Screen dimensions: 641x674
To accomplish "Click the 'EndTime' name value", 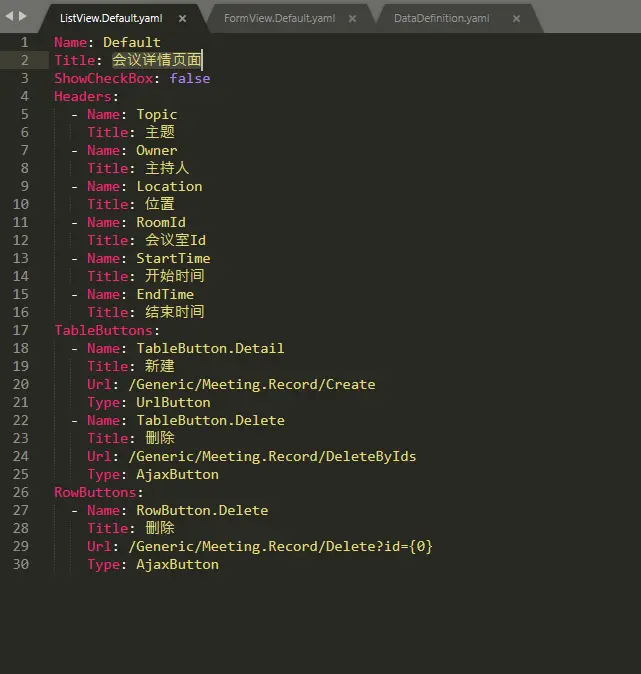I will [165, 294].
